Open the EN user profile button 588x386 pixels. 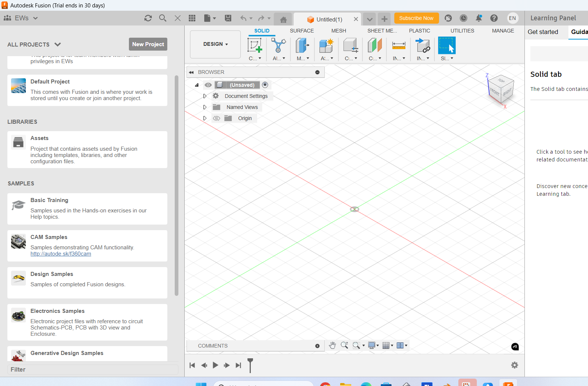point(512,18)
